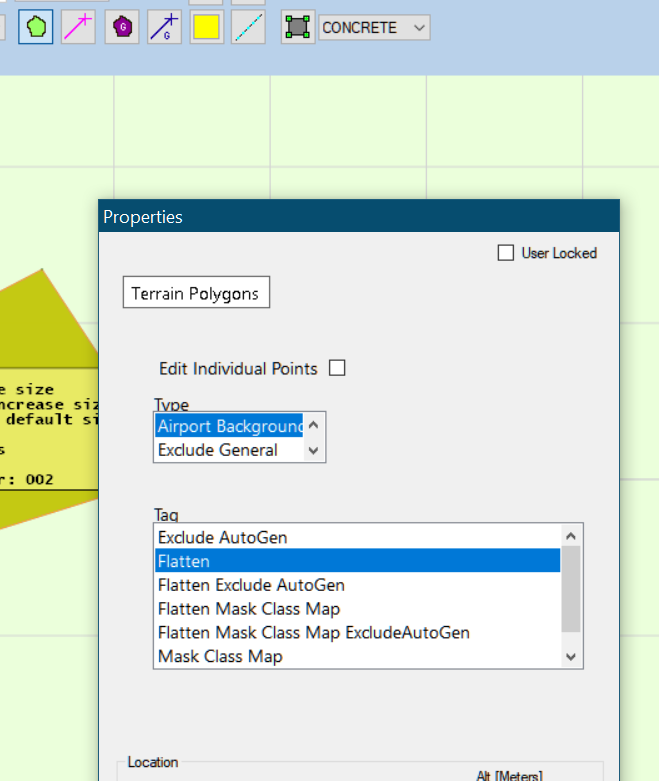This screenshot has height=781, width=659.
Task: Select the magenta line drawing tool
Action: pos(78,27)
